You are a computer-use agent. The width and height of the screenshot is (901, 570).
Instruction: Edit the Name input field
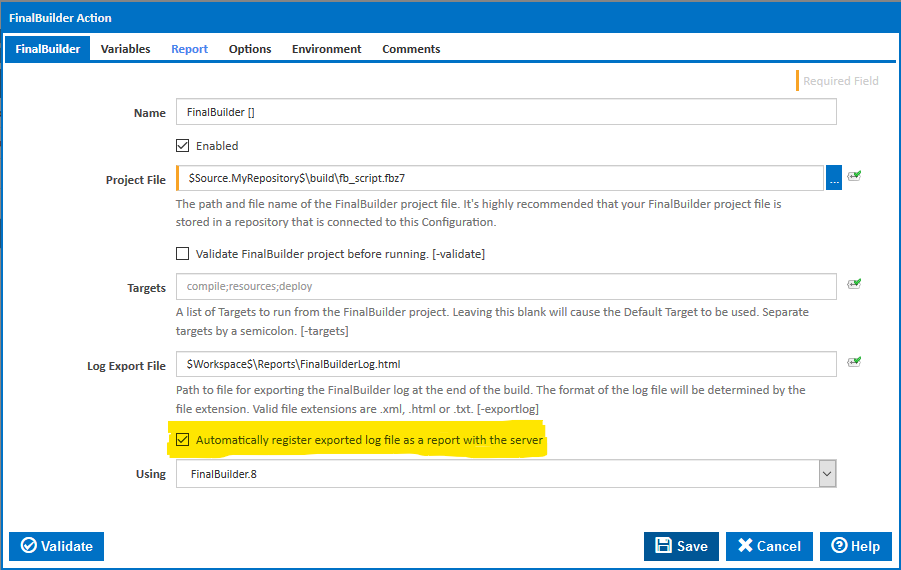click(506, 112)
